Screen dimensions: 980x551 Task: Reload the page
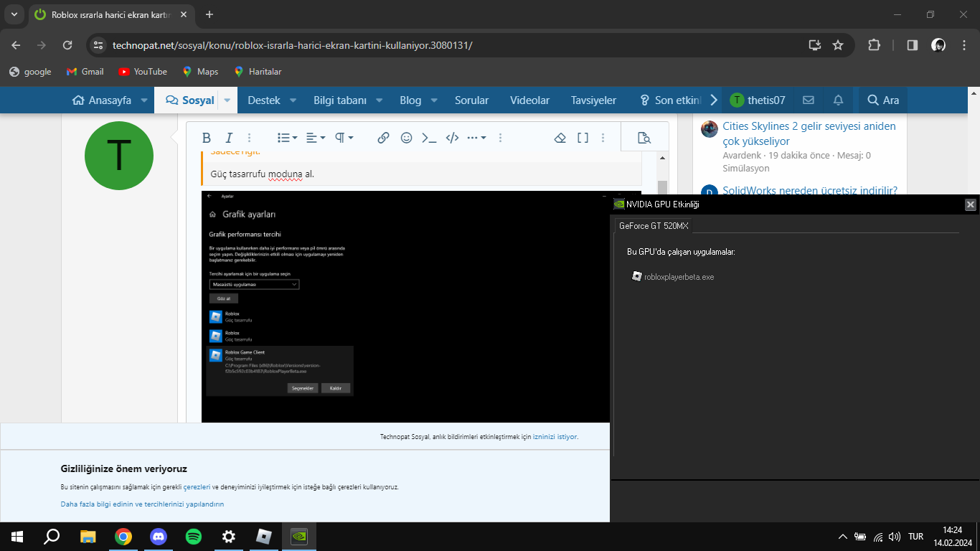(x=67, y=45)
